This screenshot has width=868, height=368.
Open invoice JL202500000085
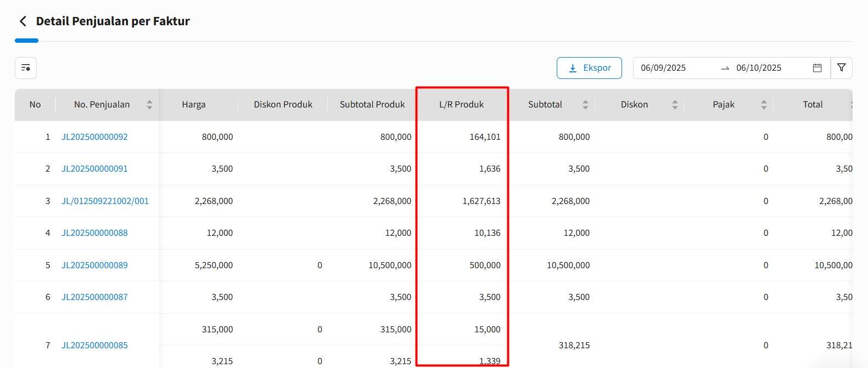click(x=94, y=346)
